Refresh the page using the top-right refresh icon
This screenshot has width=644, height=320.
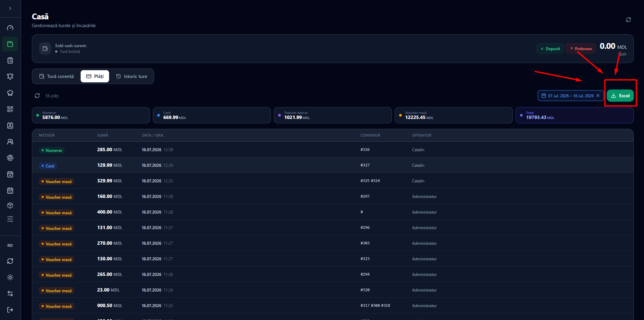click(x=628, y=20)
